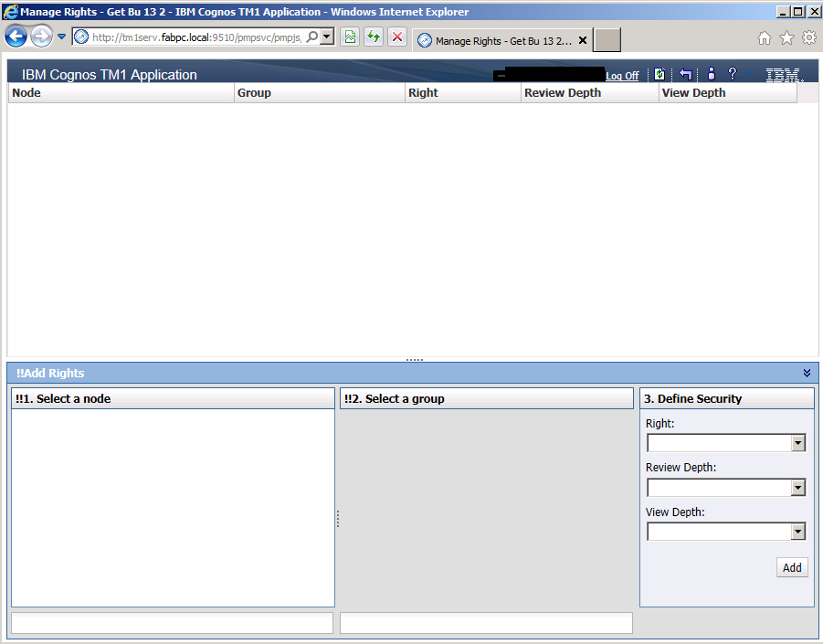Click the Internet Explorer icon in title bar

coord(10,12)
